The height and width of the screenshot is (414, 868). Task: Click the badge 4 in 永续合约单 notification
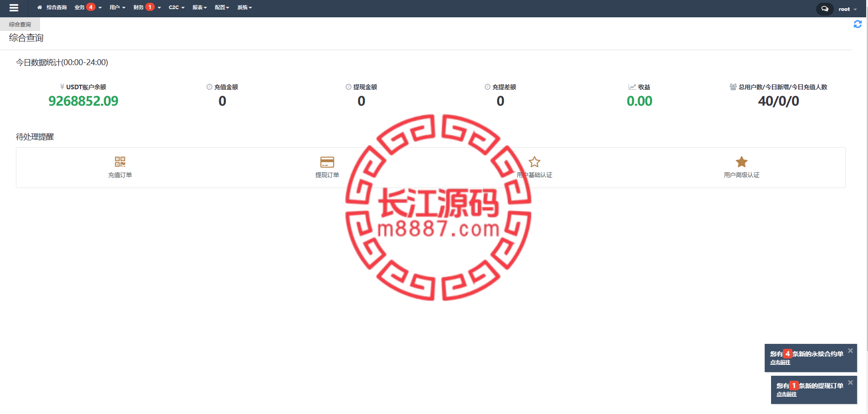[x=787, y=354]
